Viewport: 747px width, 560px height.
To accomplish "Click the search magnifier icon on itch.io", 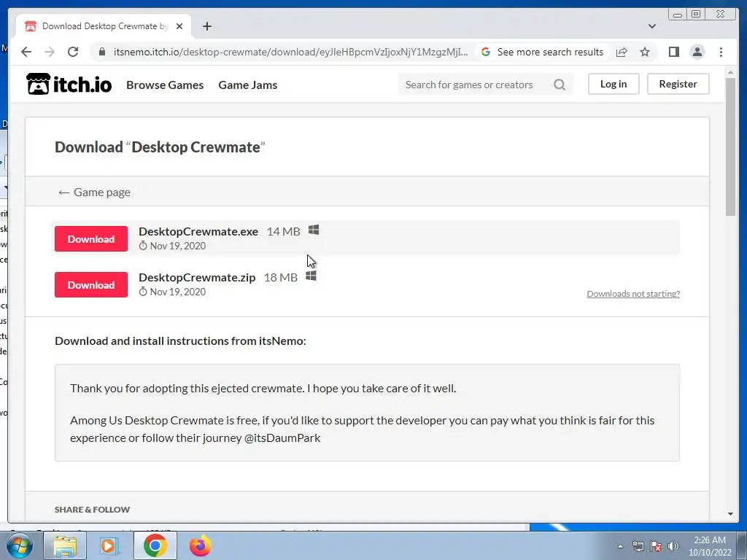I will pos(560,85).
